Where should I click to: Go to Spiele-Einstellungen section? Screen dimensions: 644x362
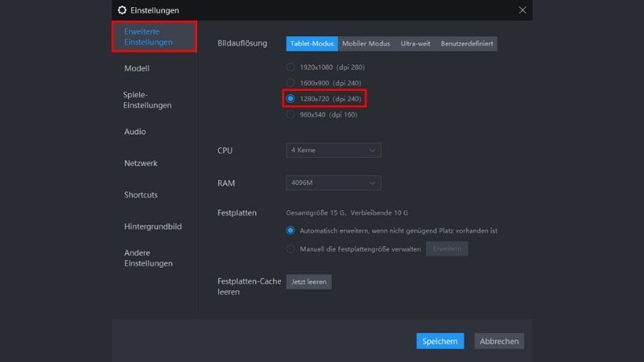click(147, 100)
